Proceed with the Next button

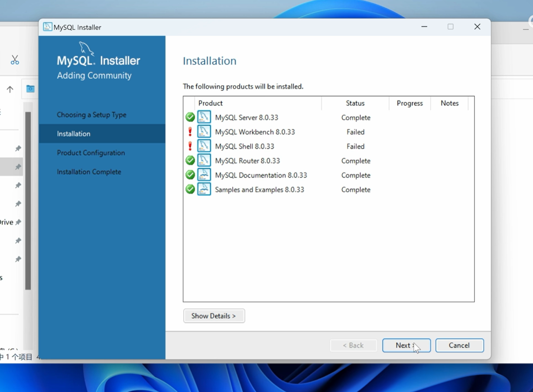[406, 345]
